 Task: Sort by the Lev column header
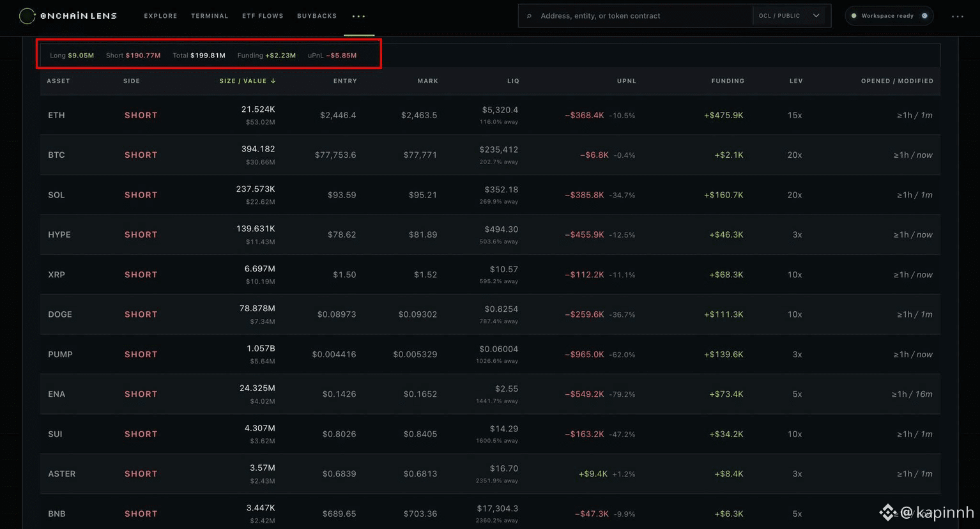click(796, 81)
